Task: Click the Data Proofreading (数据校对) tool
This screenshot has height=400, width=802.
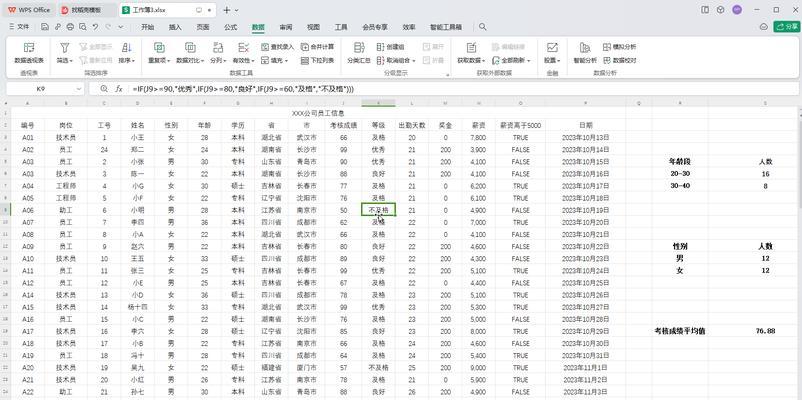Action: tap(620, 60)
